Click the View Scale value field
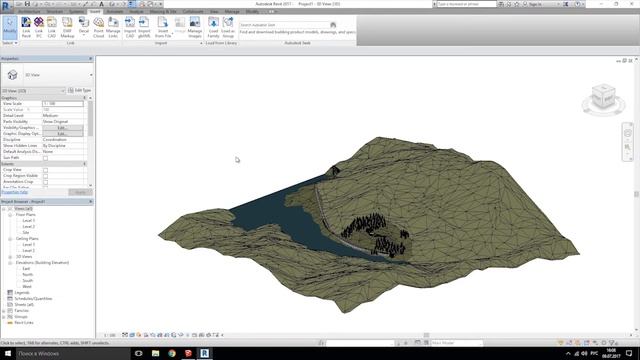Viewport: 640px width, 360px height. click(x=62, y=104)
